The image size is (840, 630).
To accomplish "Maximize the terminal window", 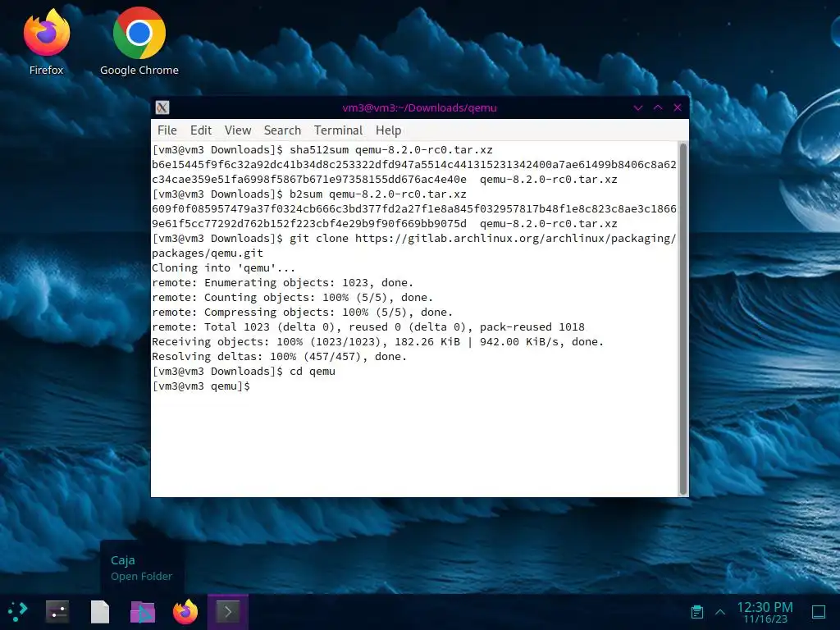I will pyautogui.click(x=658, y=107).
